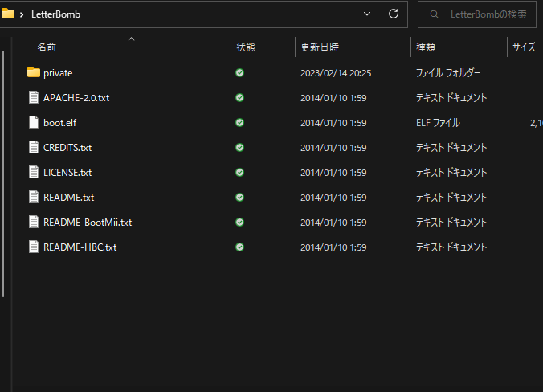The width and height of the screenshot is (543, 392).
Task: Sort by the 更新日時 column header
Action: coord(320,47)
